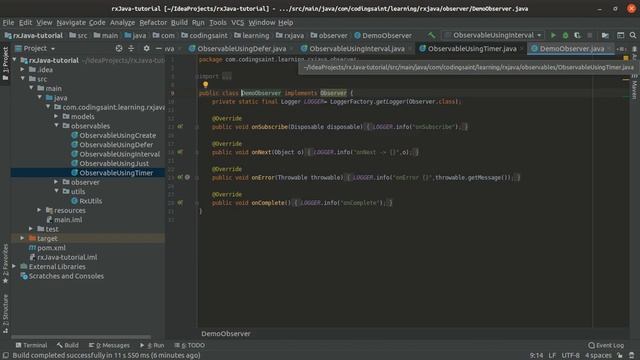Screen dimensions: 640x360
Task: Click the gutter override icon next to onError
Action: click(180, 177)
